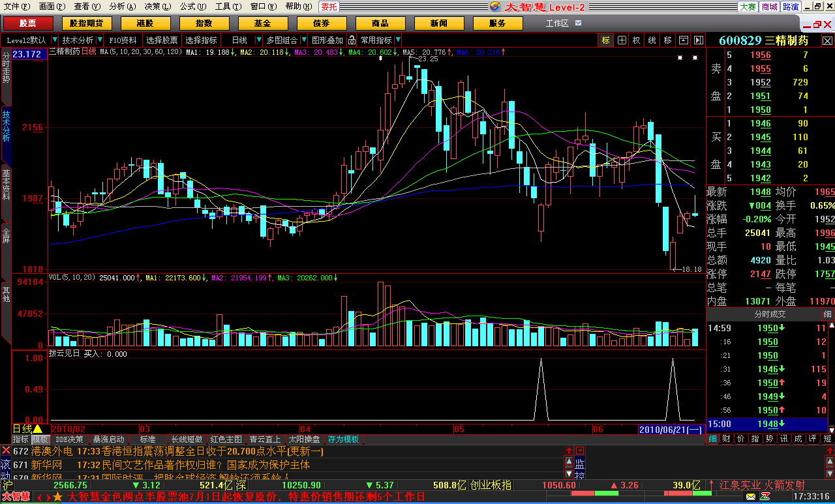Screen dimensions: 835x504
Task: Select the 基金 main tab
Action: pyautogui.click(x=263, y=23)
